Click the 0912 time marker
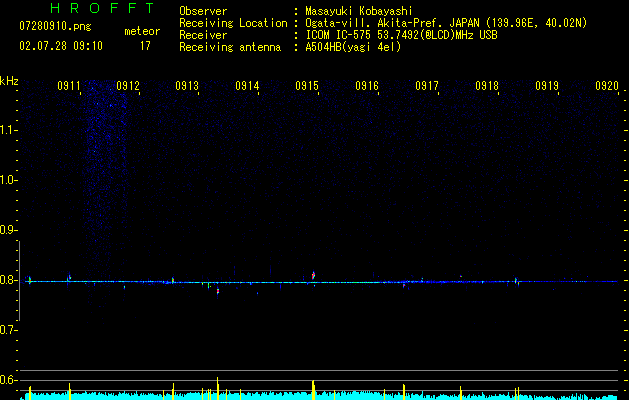The width and height of the screenshot is (629, 400). coord(128,85)
